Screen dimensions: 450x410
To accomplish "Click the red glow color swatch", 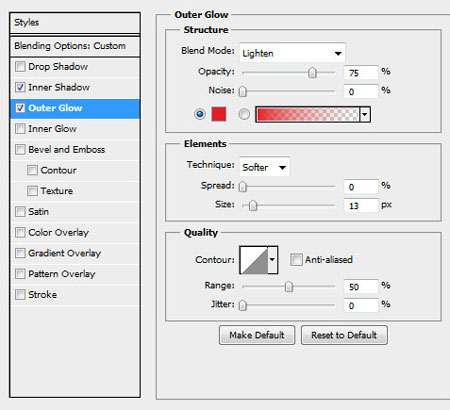I will coord(219,114).
